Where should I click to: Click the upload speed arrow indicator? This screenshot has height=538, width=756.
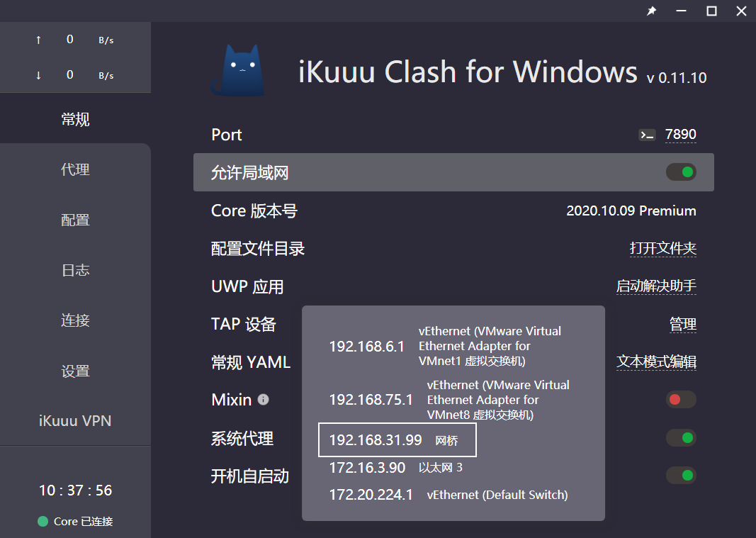click(38, 40)
